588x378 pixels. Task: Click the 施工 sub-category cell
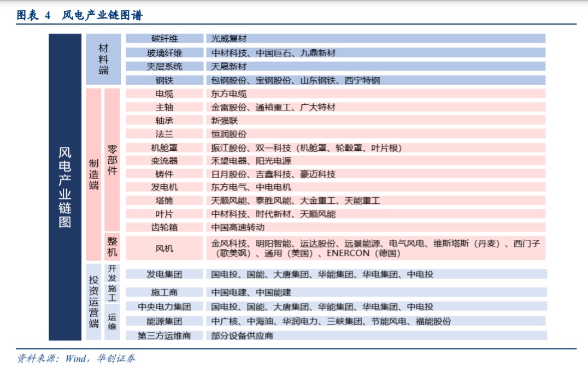(112, 293)
